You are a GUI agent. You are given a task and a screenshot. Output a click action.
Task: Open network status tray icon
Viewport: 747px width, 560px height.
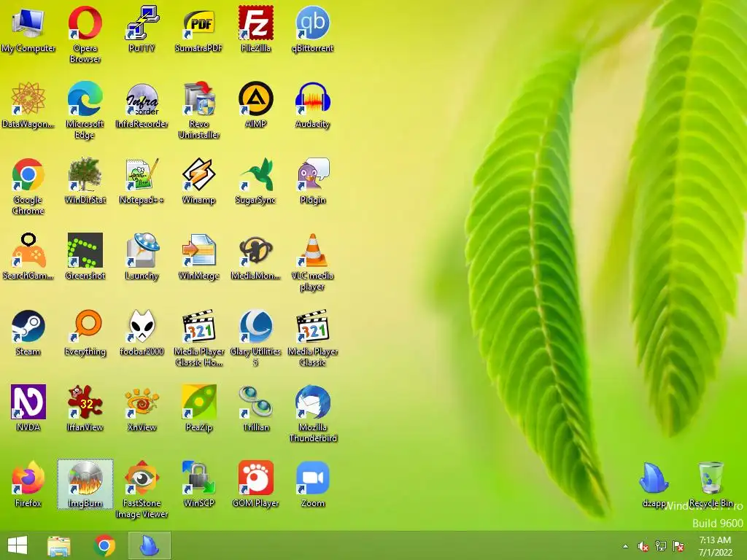click(661, 546)
